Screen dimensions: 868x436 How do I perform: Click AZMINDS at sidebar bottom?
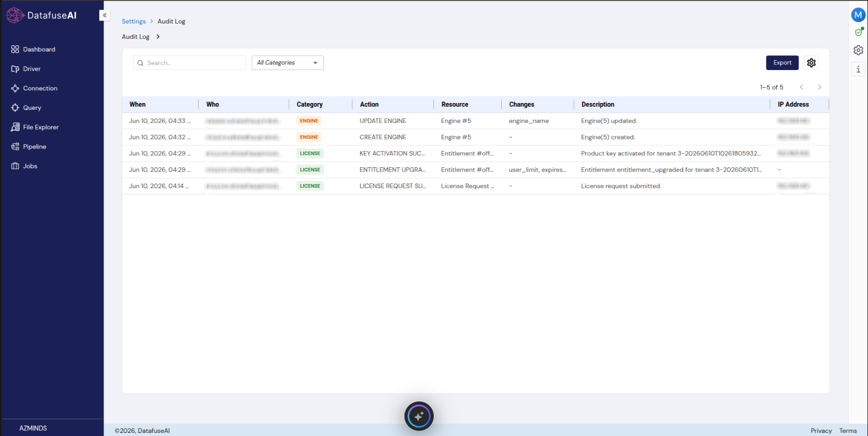click(x=33, y=428)
